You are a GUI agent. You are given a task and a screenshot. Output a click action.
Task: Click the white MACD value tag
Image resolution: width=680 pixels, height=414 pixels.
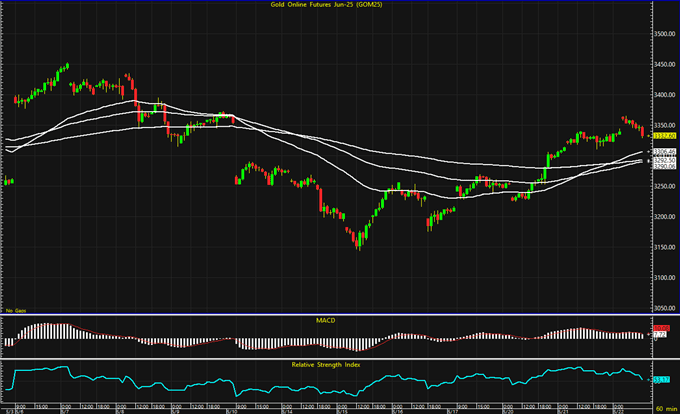click(x=660, y=335)
